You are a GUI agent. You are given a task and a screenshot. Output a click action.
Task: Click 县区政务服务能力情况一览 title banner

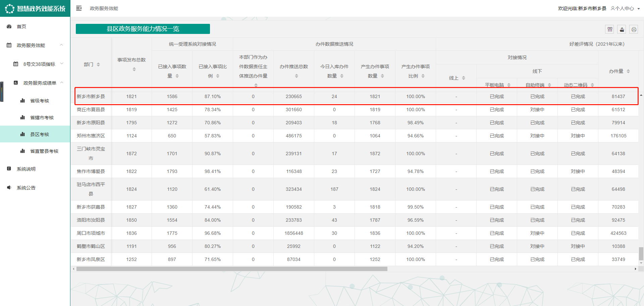coord(143,29)
